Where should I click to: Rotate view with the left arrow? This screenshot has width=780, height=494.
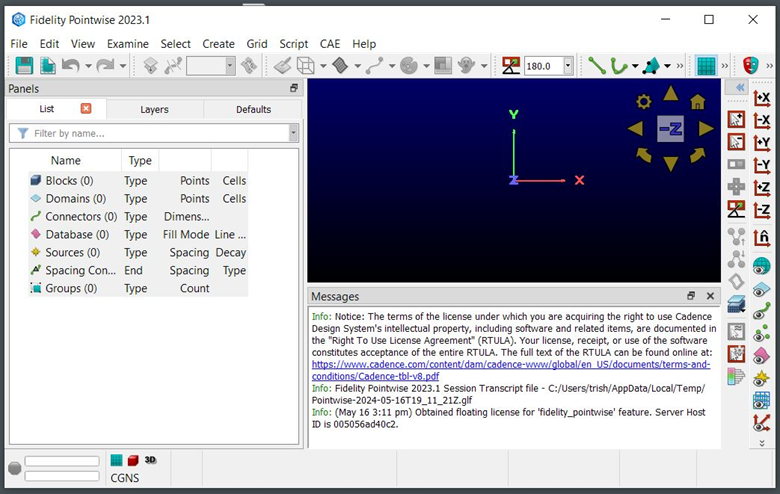tap(635, 129)
